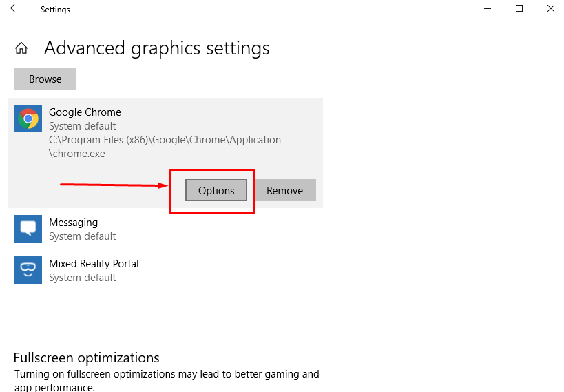Select the Google Chrome list entry name
The height and width of the screenshot is (392, 564).
pos(85,112)
